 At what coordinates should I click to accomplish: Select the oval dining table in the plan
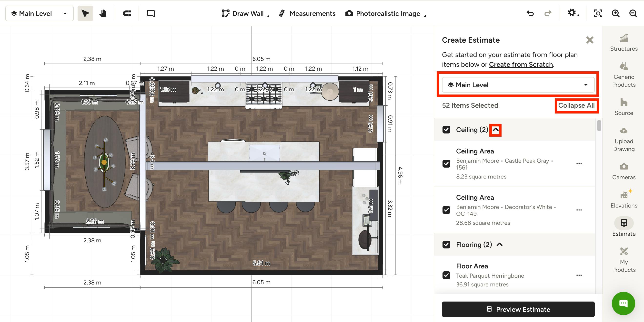pos(105,162)
